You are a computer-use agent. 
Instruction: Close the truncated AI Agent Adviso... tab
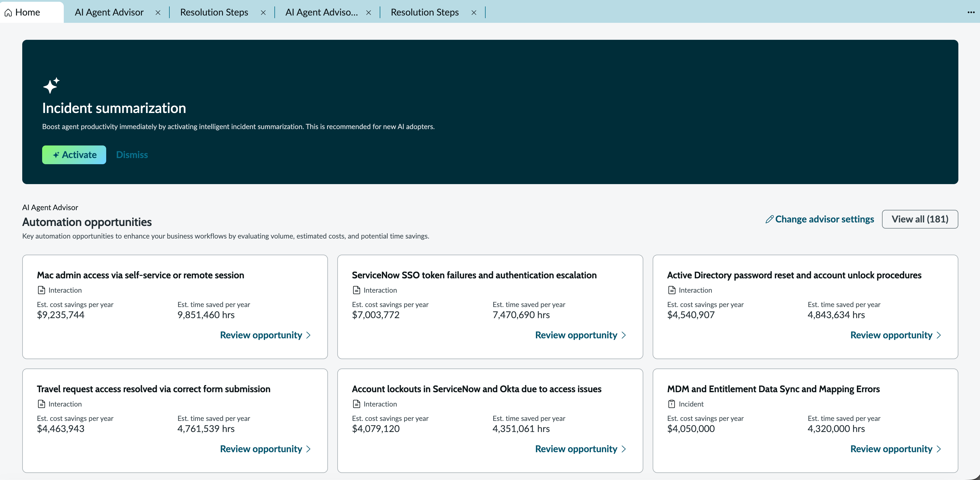click(x=369, y=13)
